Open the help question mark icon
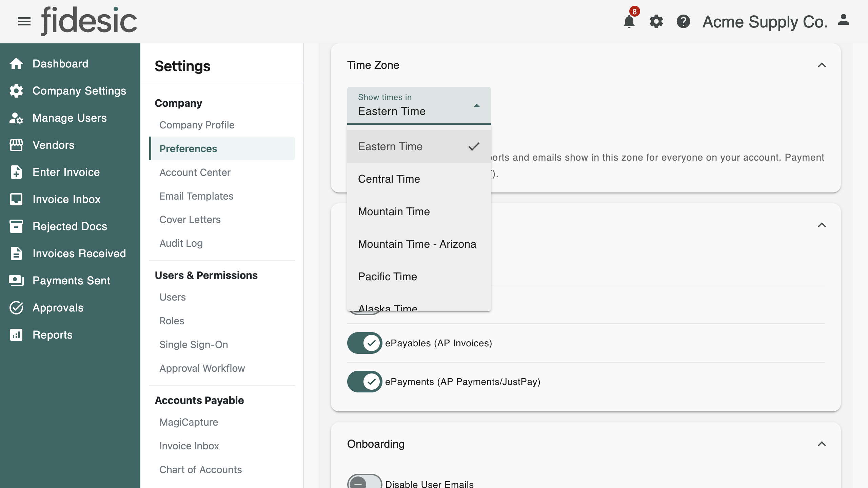This screenshot has width=868, height=488. pyautogui.click(x=683, y=22)
